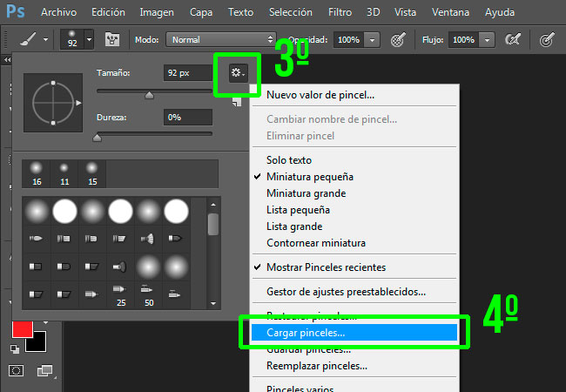Choose Cargar pinceles
Viewport: 566px width, 392px height.
point(354,333)
